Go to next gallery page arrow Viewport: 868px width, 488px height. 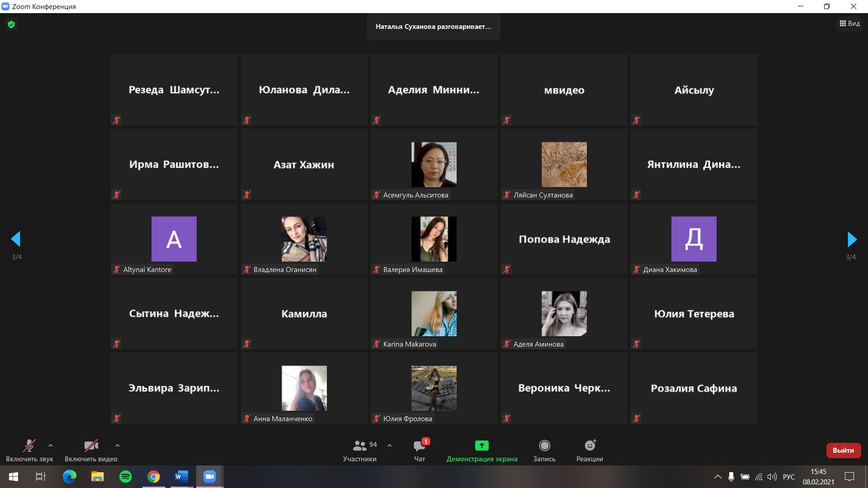pyautogui.click(x=852, y=239)
